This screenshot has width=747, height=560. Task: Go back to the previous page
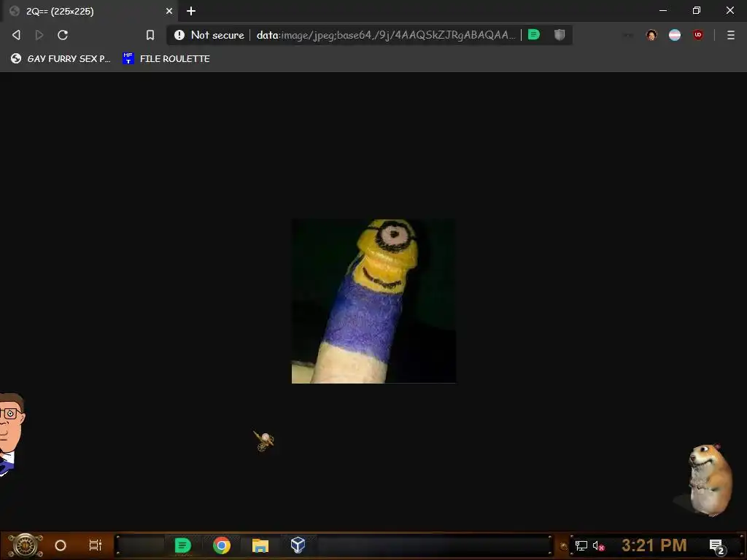tap(16, 35)
